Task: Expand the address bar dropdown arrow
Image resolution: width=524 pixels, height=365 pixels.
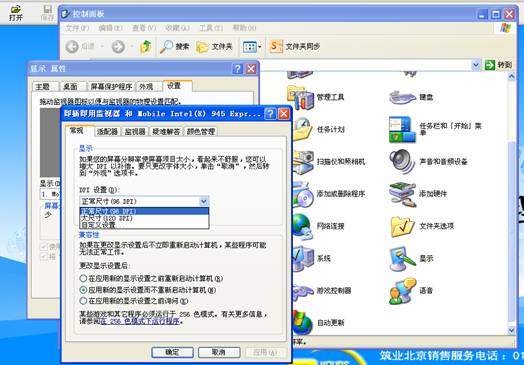Action: tap(476, 65)
